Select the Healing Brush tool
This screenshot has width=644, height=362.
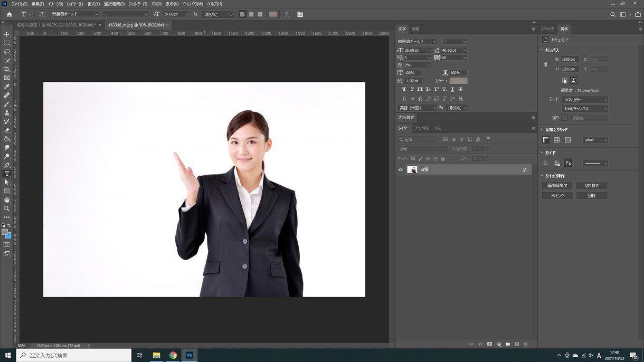[x=7, y=96]
